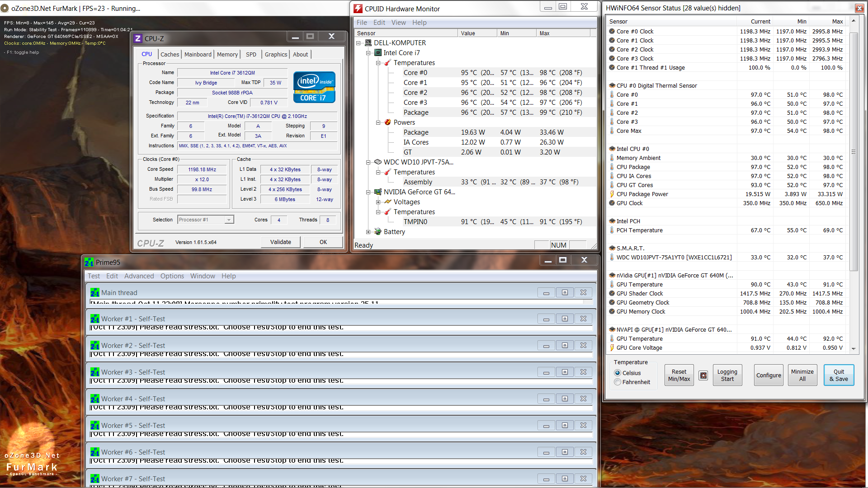Switch to the SPD tab in CPU-Z
This screenshot has height=488, width=868.
tap(251, 54)
